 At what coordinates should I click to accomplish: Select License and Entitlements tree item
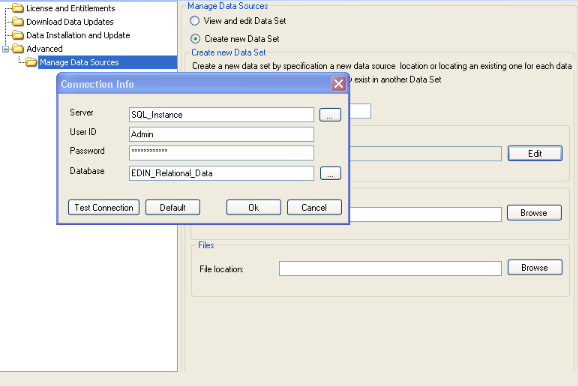coord(70,8)
